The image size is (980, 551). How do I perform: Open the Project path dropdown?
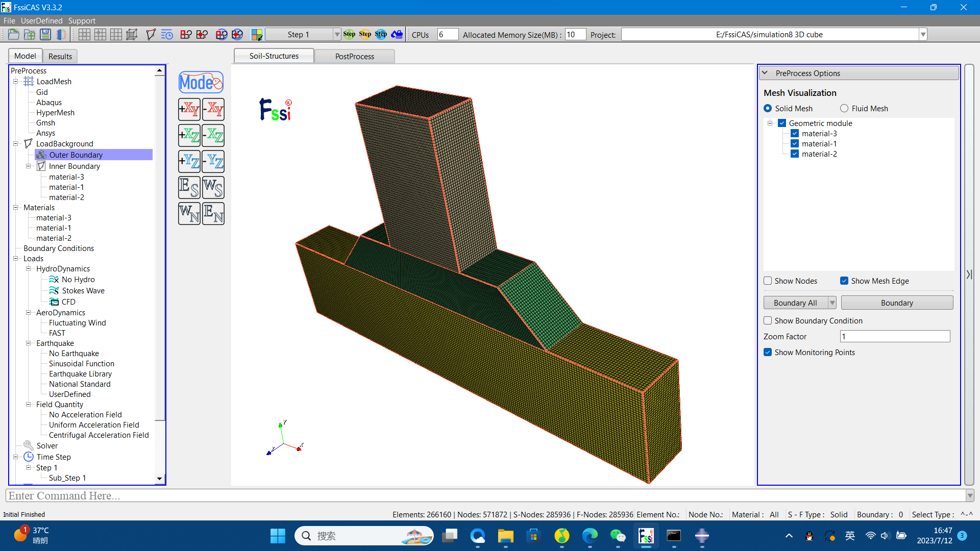pyautogui.click(x=923, y=34)
